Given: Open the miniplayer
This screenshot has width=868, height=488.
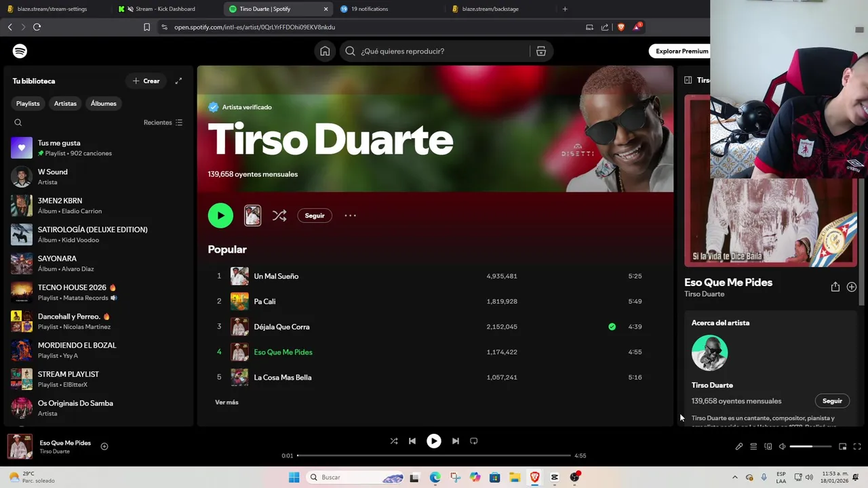Looking at the screenshot, I should pos(842,447).
